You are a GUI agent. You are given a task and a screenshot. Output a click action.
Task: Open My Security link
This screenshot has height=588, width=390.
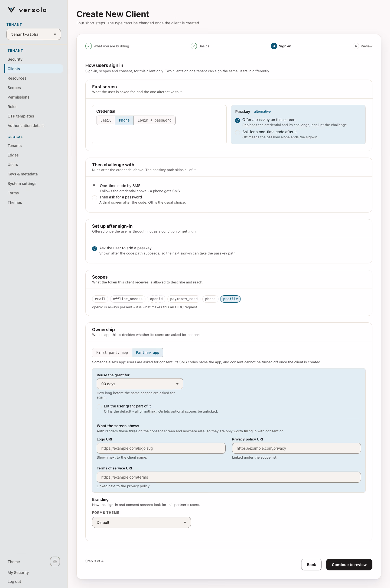pos(18,573)
